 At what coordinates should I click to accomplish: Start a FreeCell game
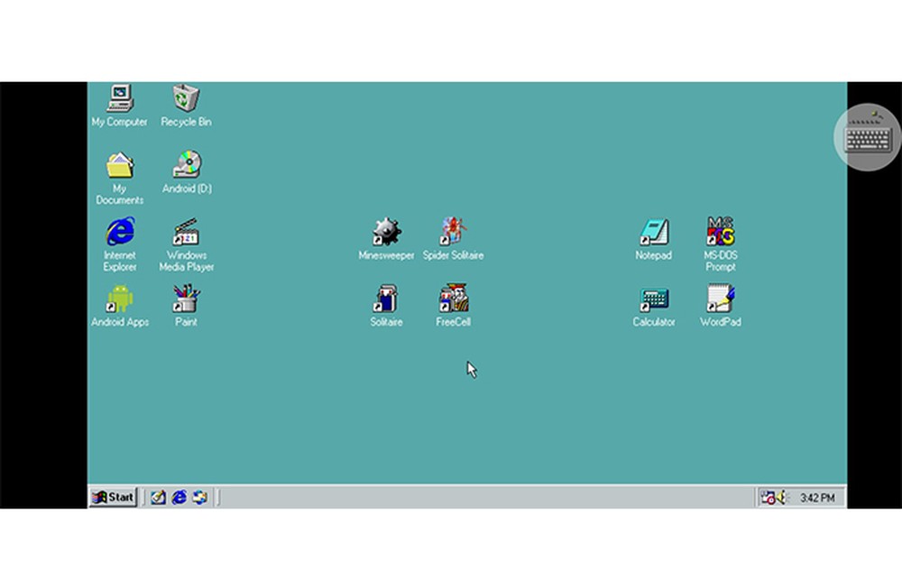coord(451,298)
